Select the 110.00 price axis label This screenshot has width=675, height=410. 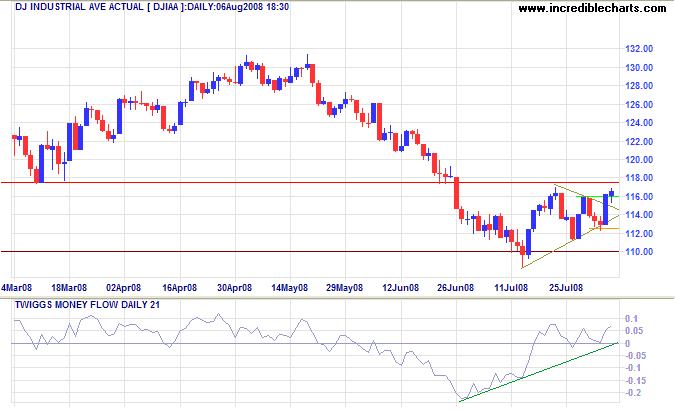click(x=639, y=252)
